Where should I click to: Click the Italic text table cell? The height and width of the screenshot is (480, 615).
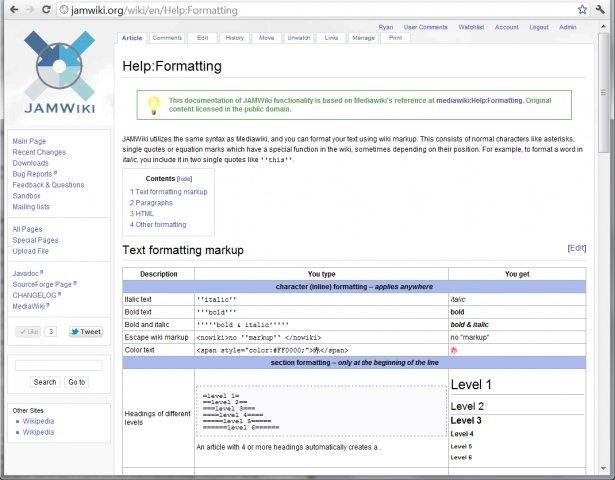coord(158,300)
